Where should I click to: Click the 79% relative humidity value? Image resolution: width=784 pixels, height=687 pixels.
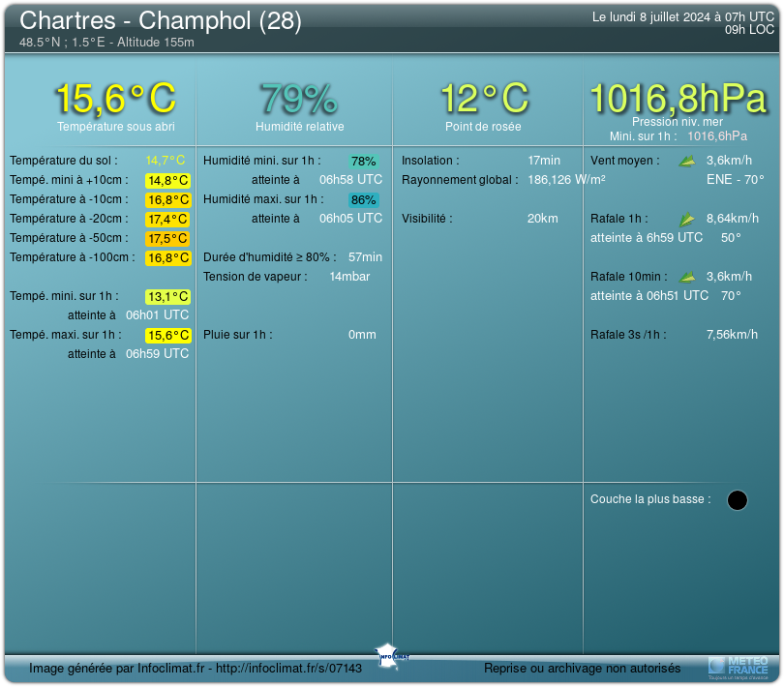(x=299, y=98)
